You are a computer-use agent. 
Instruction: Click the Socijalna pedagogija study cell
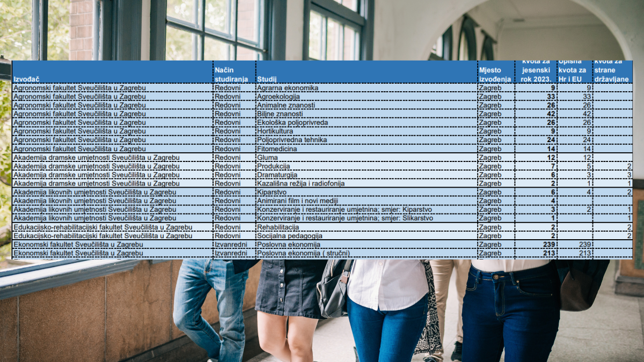pos(367,235)
